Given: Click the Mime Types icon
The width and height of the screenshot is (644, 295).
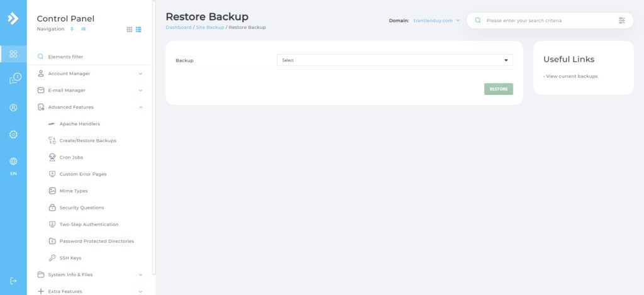Looking at the screenshot, I should click(52, 191).
